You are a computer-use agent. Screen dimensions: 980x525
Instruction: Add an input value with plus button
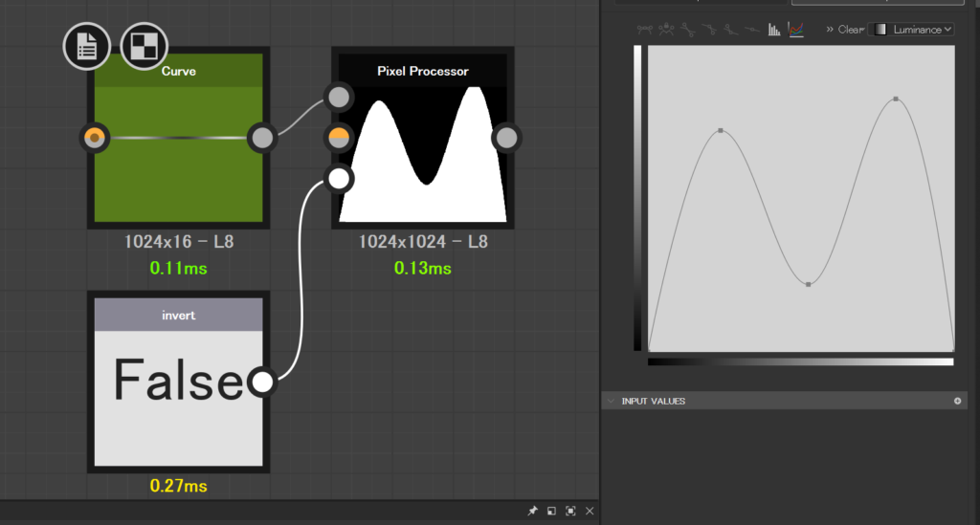[957, 402]
